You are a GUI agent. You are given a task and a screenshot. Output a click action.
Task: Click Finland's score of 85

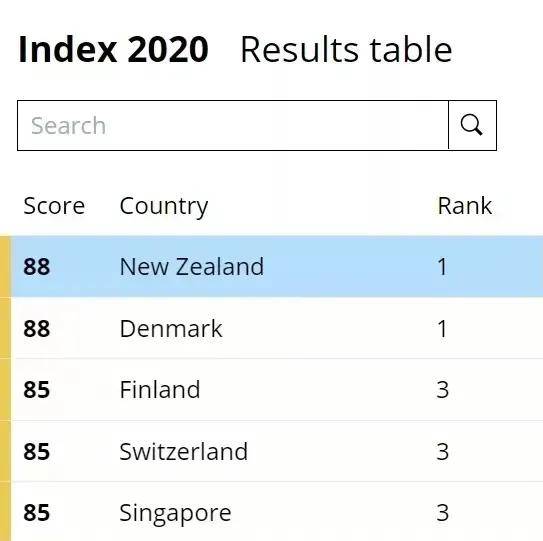(37, 390)
